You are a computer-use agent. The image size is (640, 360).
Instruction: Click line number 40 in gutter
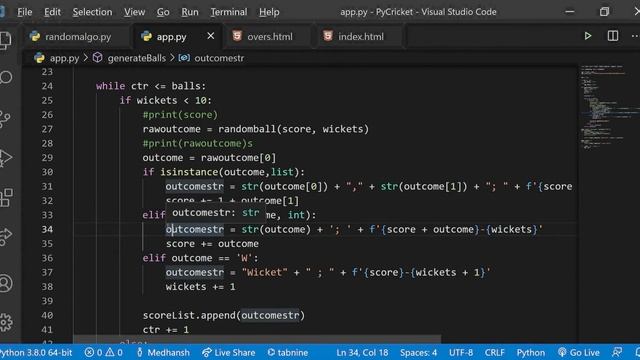point(47,316)
